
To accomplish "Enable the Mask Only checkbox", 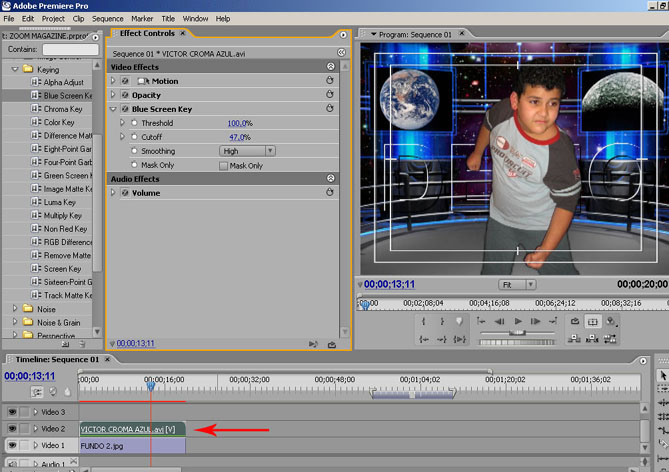I will (224, 166).
